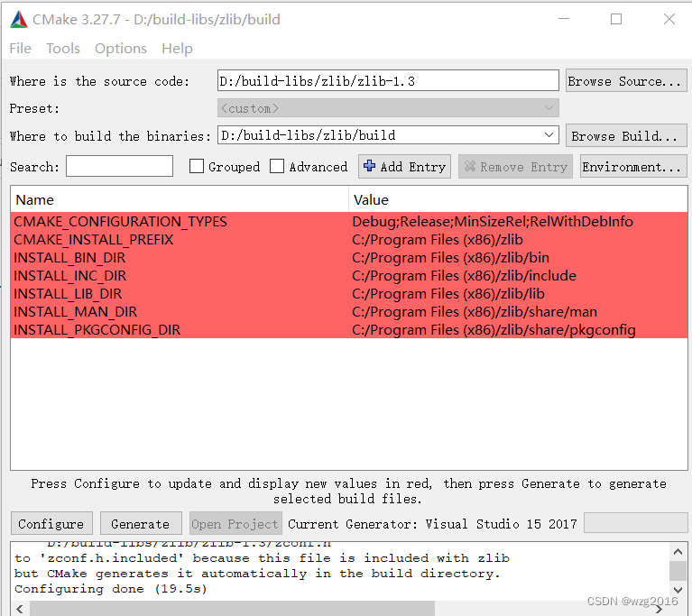Open the Tools menu
Viewport: 692px width, 616px height.
(x=63, y=48)
